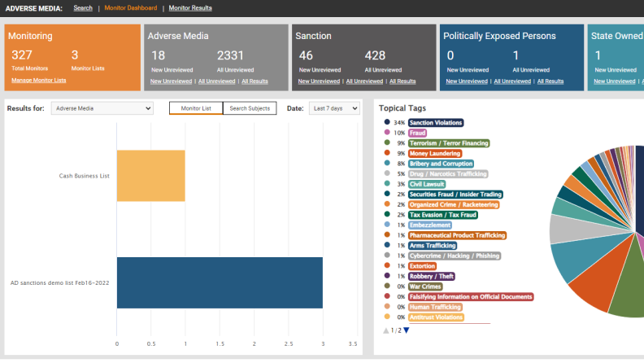Image resolution: width=644 pixels, height=363 pixels.
Task: Click the AD sanctions demo list bar
Action: [x=220, y=282]
